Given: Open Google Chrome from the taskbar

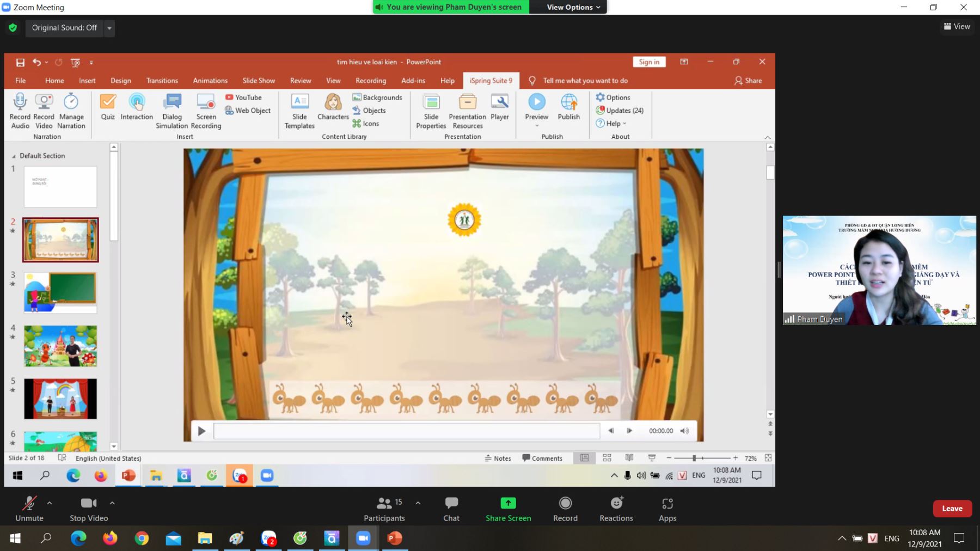Looking at the screenshot, I should pos(142,538).
